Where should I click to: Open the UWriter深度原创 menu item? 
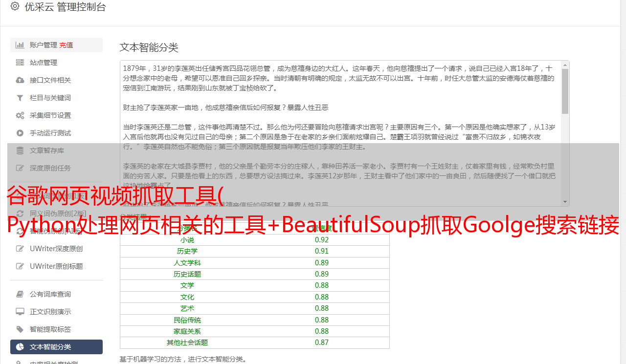coord(56,249)
